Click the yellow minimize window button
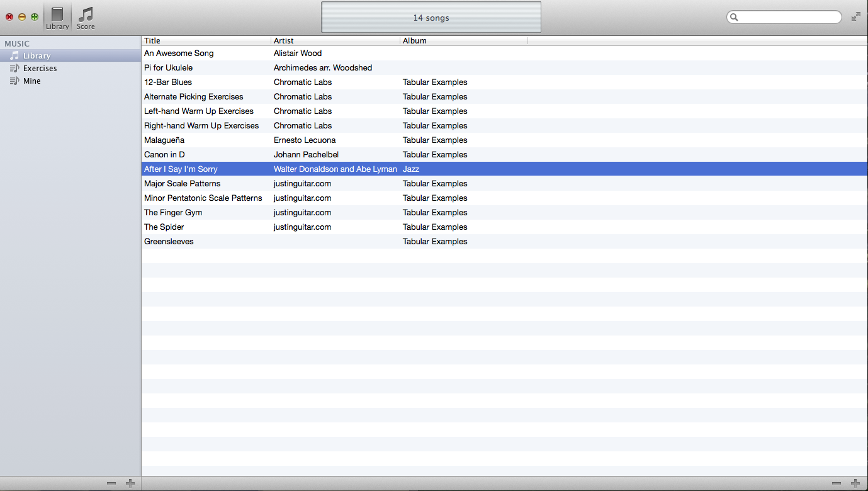 [22, 17]
